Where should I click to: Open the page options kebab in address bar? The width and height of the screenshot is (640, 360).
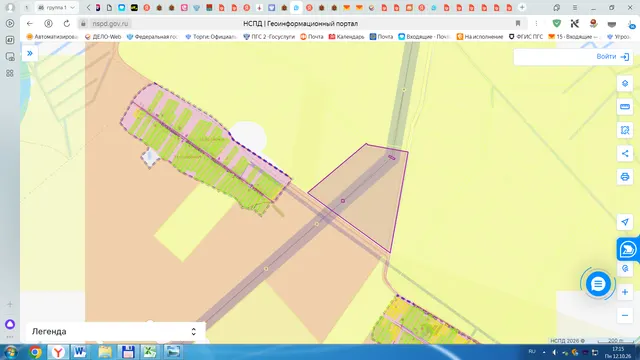pos(536,24)
